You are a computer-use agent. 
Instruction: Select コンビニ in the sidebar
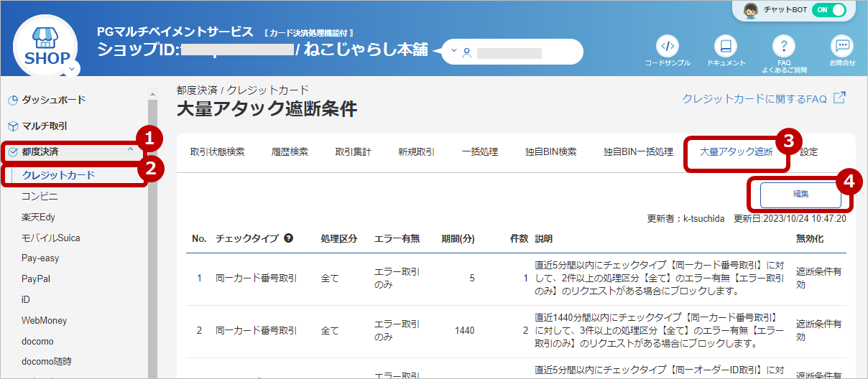tap(40, 195)
